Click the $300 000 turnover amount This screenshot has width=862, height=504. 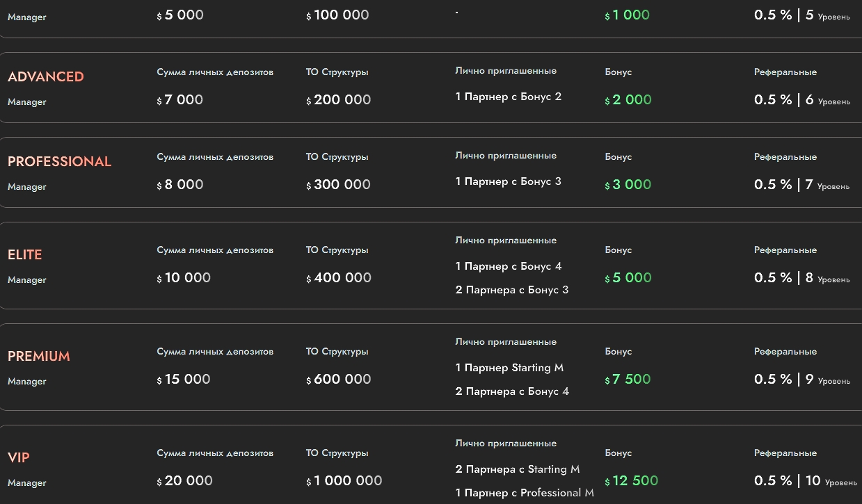pos(339,185)
